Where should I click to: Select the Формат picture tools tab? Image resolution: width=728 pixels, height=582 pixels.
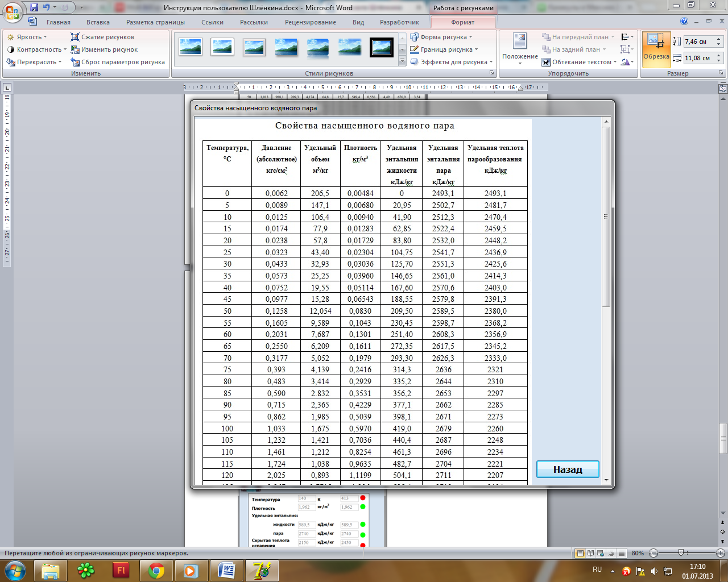(463, 22)
